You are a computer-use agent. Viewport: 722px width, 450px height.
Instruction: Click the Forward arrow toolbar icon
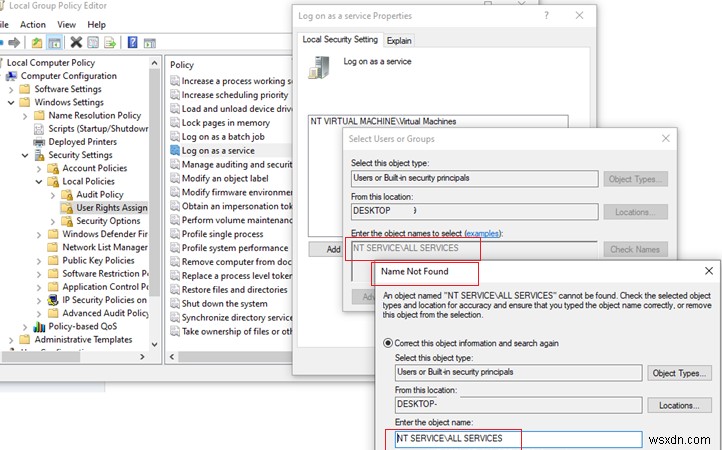pos(14,43)
